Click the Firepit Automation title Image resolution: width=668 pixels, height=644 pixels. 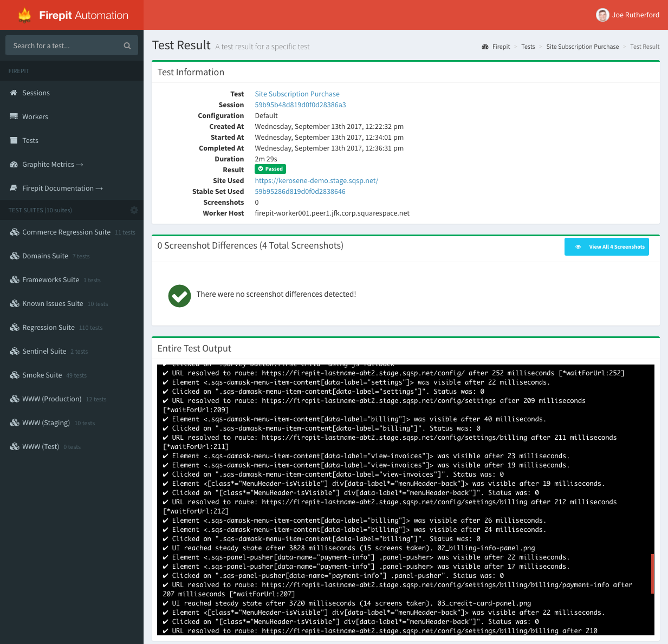click(84, 15)
